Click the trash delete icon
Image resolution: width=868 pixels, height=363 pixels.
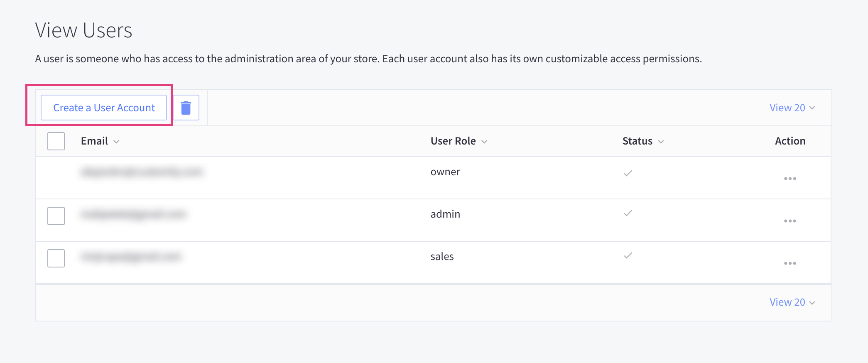coord(186,108)
